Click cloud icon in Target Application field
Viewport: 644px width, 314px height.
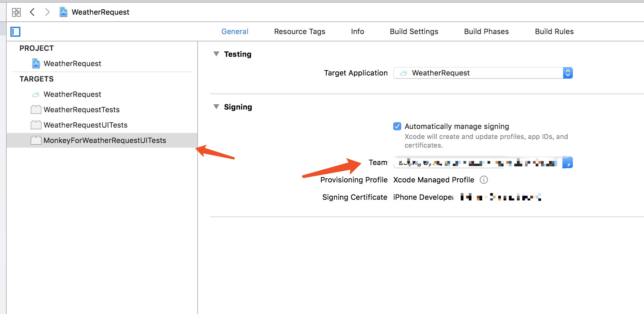click(404, 73)
